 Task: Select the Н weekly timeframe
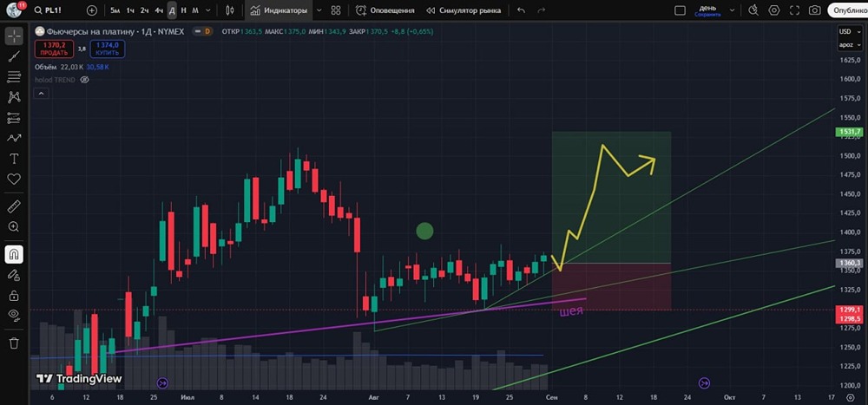184,10
